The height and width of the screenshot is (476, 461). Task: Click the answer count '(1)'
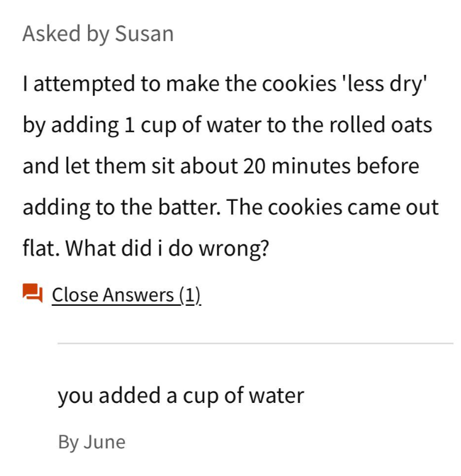point(190,295)
